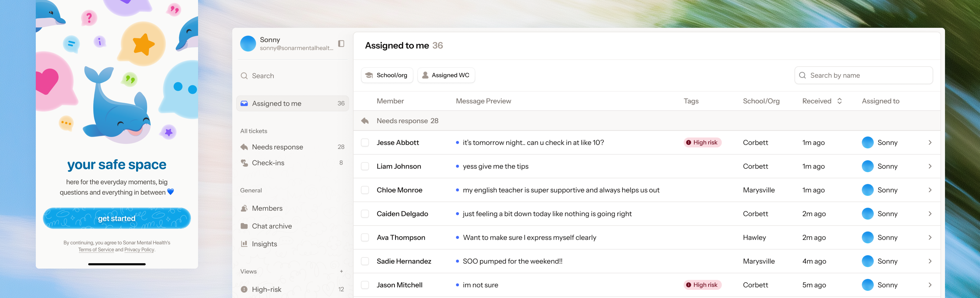This screenshot has height=298, width=980.
Task: Tick the checkbox next to Sadie Hernandez
Action: (x=365, y=261)
